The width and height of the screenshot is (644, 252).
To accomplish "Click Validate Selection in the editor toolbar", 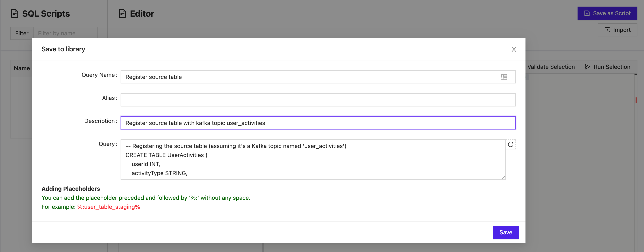I will (x=551, y=67).
